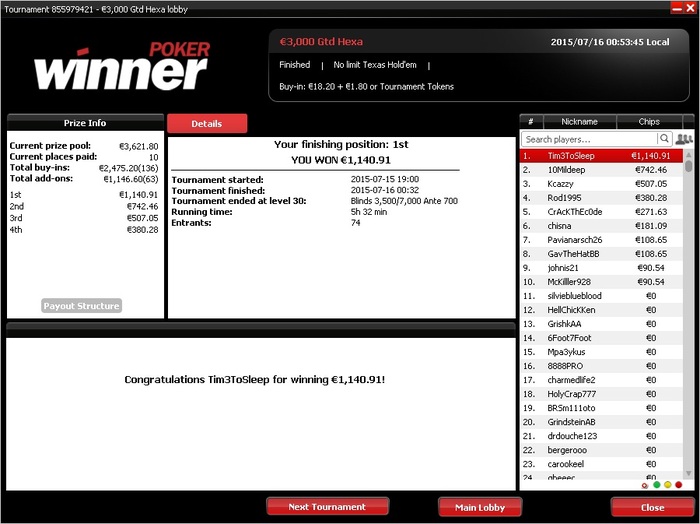Click the red color-tag dot
700x524 pixels.
(x=679, y=485)
